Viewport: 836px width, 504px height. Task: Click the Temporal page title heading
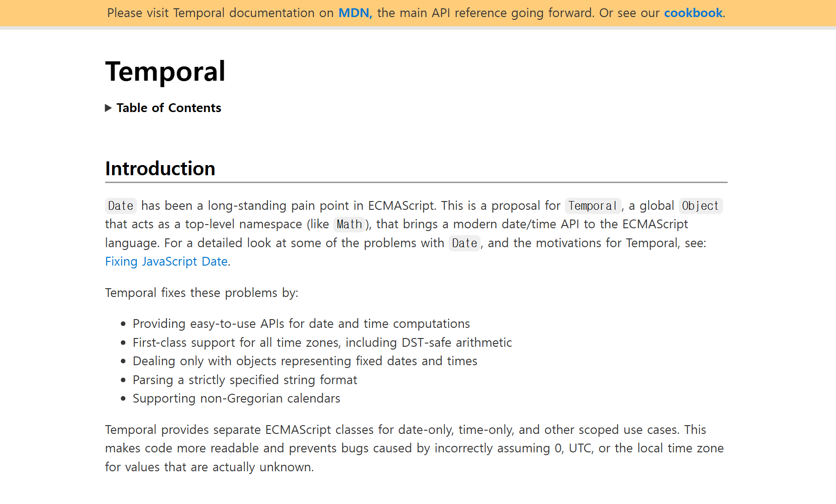[165, 71]
